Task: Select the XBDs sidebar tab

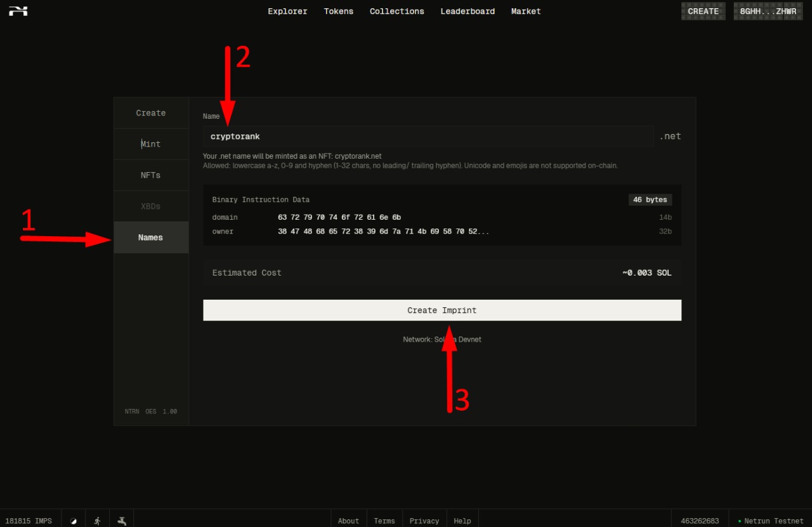Action: pos(151,206)
